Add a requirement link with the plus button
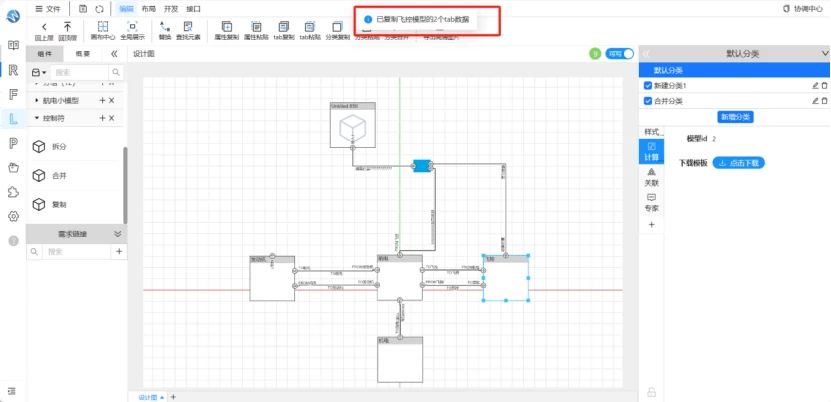Image resolution: width=831 pixels, height=402 pixels. (119, 252)
